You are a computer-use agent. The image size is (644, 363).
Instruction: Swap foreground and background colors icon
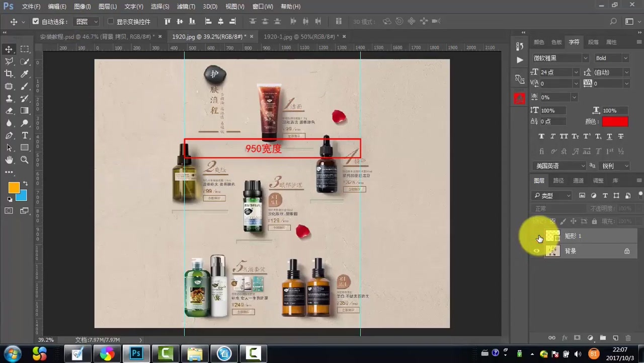point(25,183)
